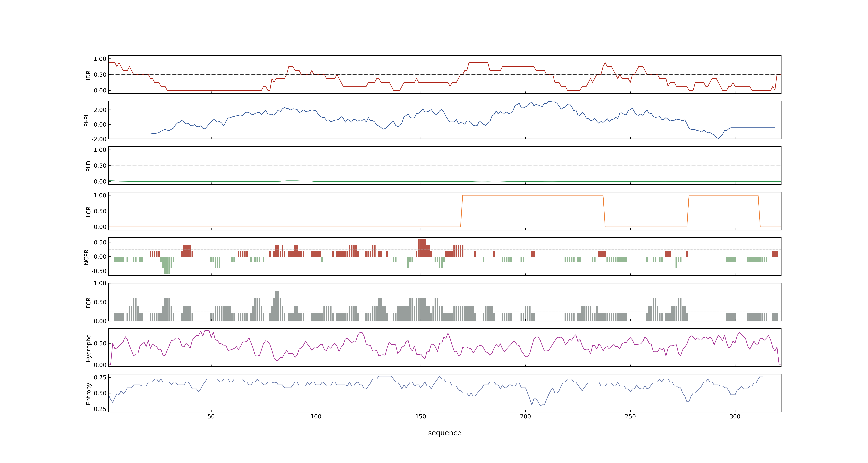This screenshot has height=463, width=868.
Task: Select the Pi-Pi y-axis label
Action: pyautogui.click(x=86, y=120)
